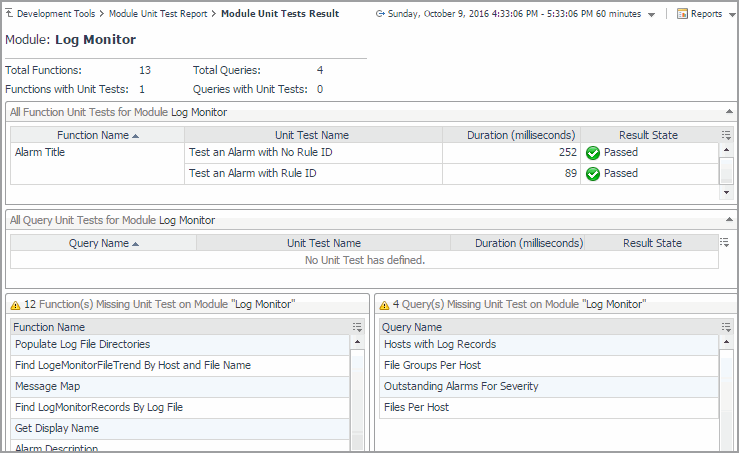Open the time range dropdown arrow

651,15
